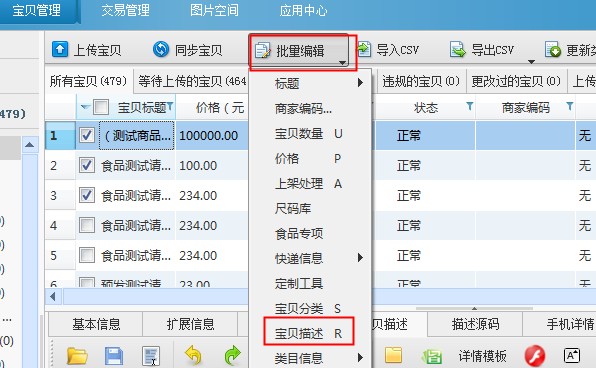The image size is (596, 368).
Task: Uncheck the checkbox for row 2 (100.00)
Action: pos(87,165)
